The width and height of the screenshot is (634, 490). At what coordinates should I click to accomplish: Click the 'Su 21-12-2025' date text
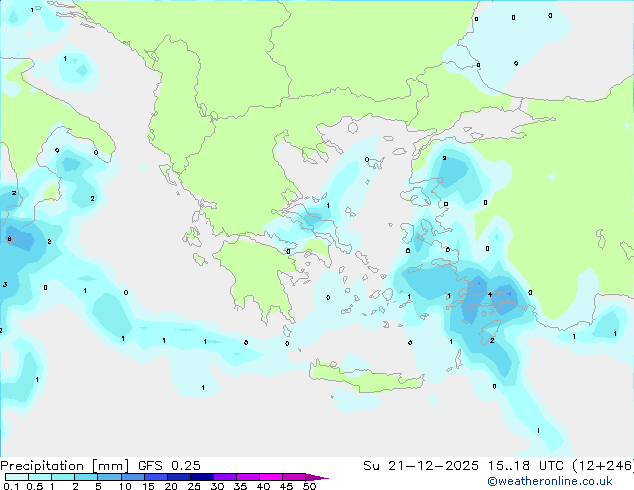tap(421, 466)
